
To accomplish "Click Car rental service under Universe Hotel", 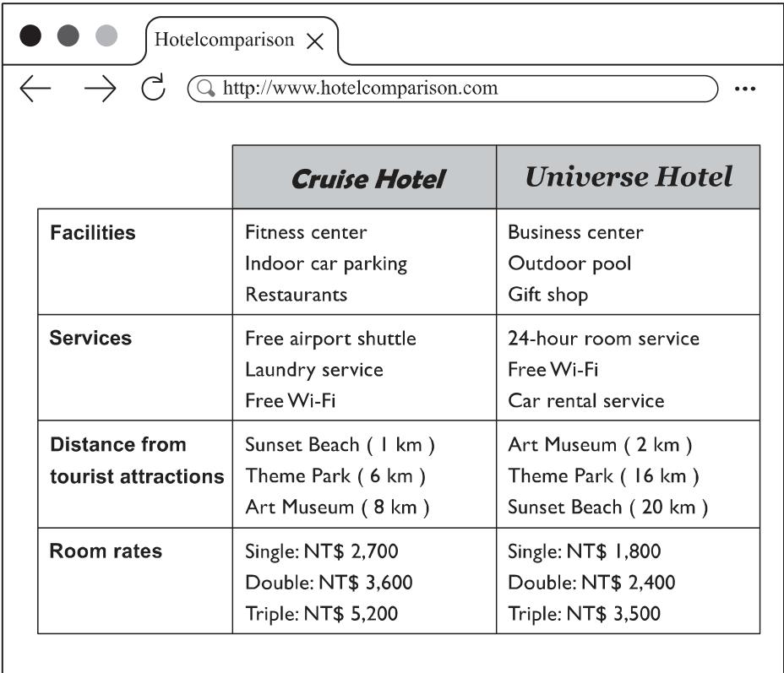I will click(586, 401).
